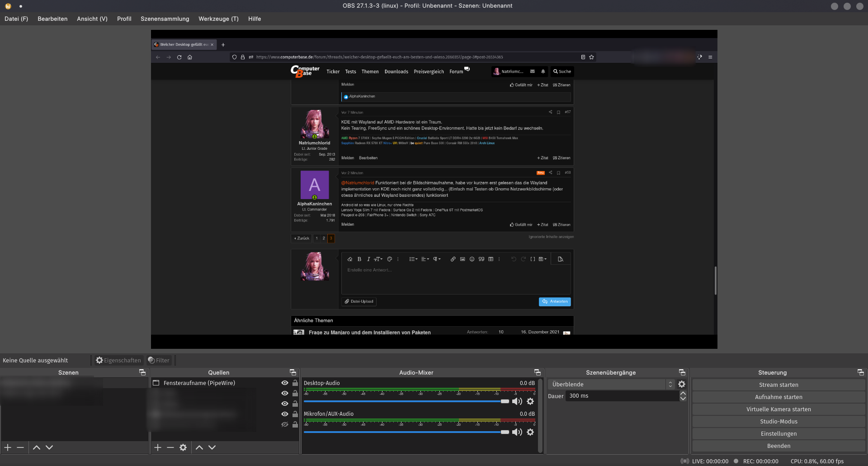Open the Profil menu
This screenshot has width=868, height=466.
pyautogui.click(x=124, y=19)
